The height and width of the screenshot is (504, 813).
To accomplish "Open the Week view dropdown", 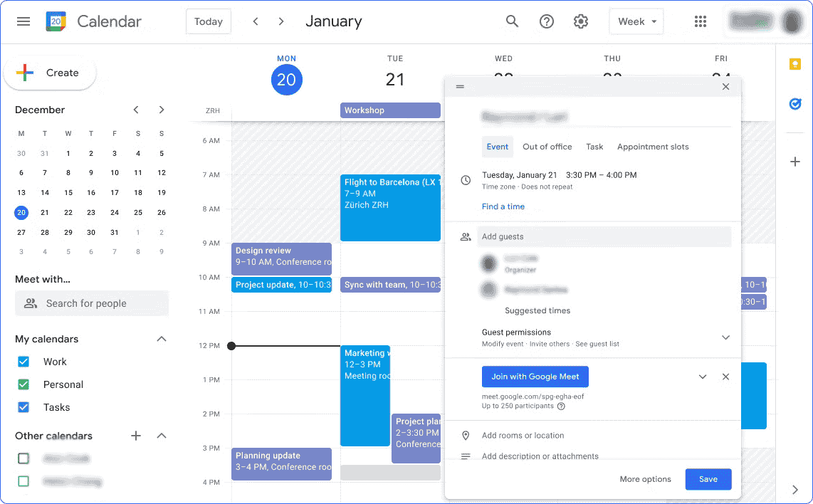I will click(x=636, y=21).
